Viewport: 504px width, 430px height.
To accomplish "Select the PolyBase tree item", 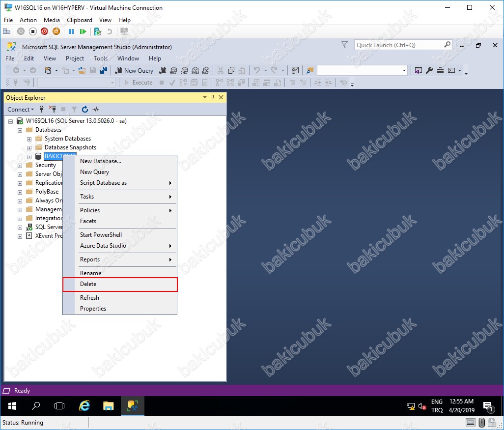I will [47, 192].
